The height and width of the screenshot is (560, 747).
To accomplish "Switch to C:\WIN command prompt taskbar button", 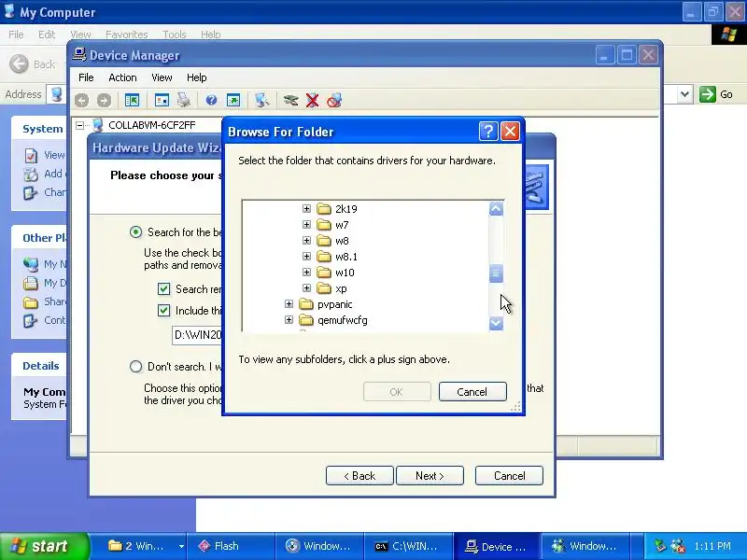I will (408, 546).
